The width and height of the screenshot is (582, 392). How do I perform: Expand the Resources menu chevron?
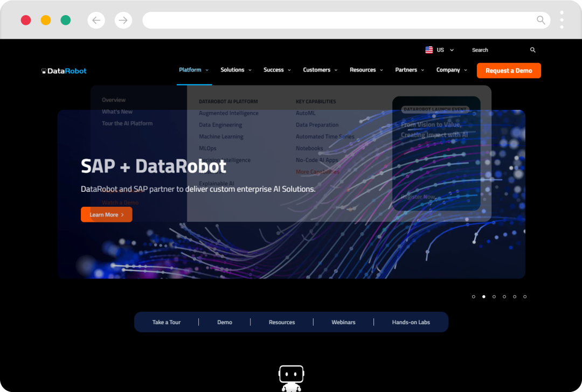(x=381, y=70)
